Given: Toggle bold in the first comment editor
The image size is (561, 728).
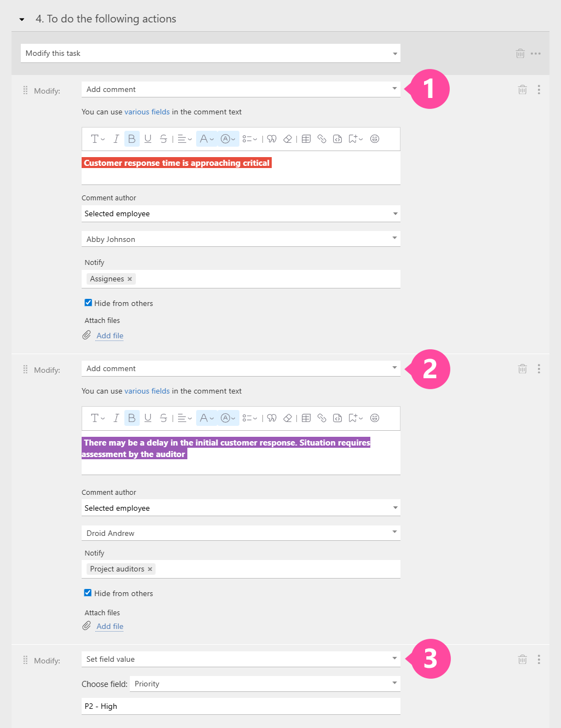Looking at the screenshot, I should click(x=131, y=139).
